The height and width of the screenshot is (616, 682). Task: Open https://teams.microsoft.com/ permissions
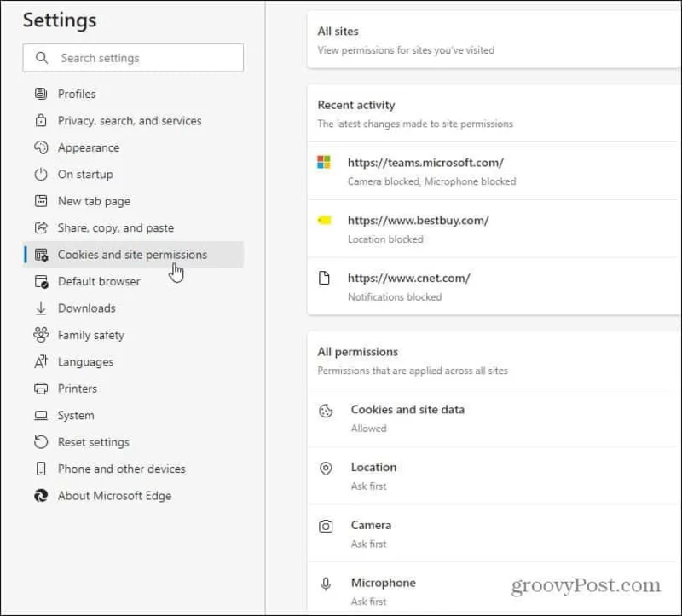click(x=494, y=171)
